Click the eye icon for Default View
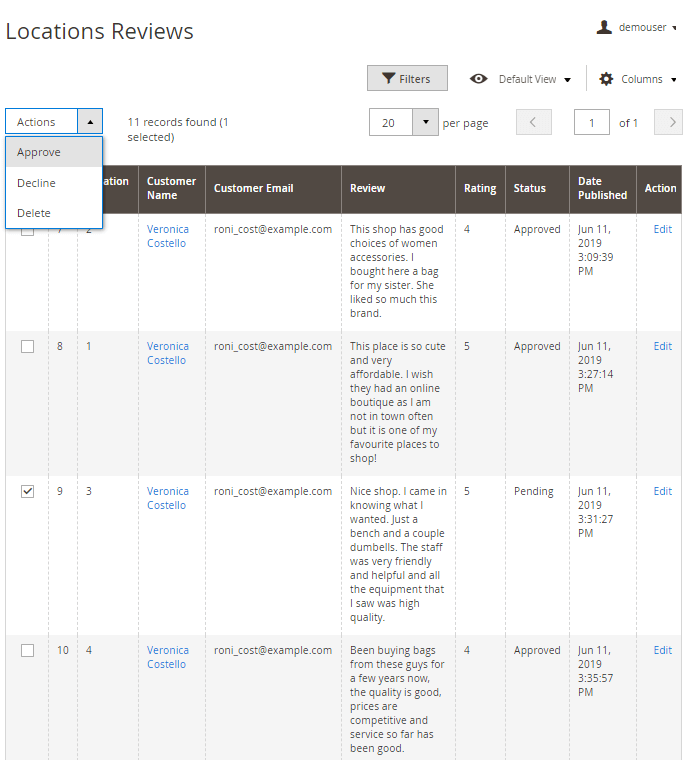Viewport: 685px width, 760px height. pyautogui.click(x=479, y=79)
